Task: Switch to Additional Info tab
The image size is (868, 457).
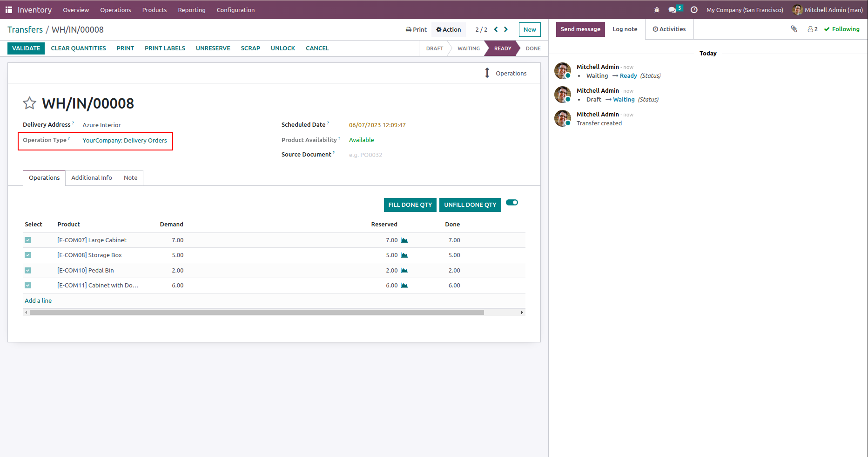Action: click(x=92, y=178)
